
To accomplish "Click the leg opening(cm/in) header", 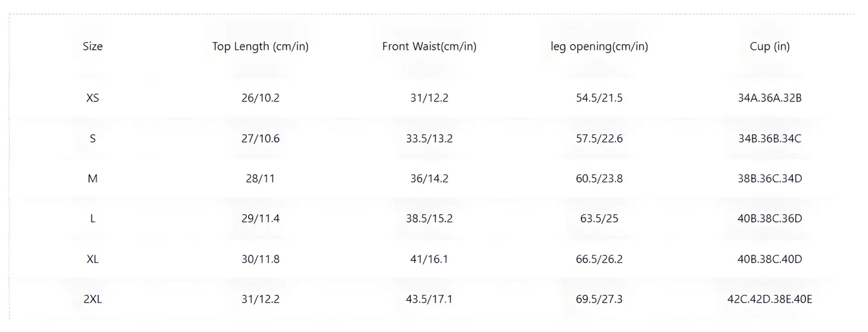I will [599, 46].
